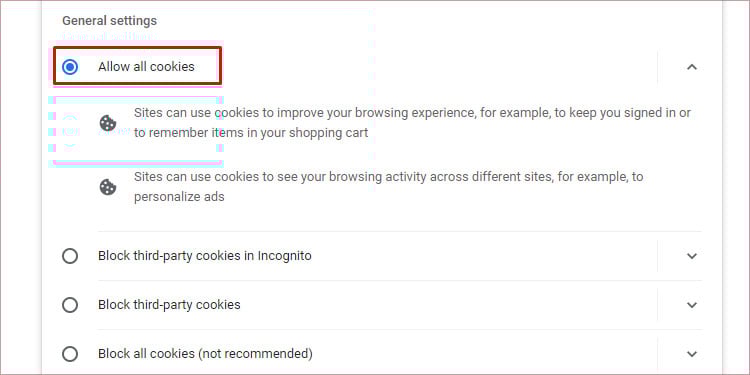Expand Block third-party cookies in Incognito chevron
Image resolution: width=750 pixels, height=375 pixels.
(692, 256)
